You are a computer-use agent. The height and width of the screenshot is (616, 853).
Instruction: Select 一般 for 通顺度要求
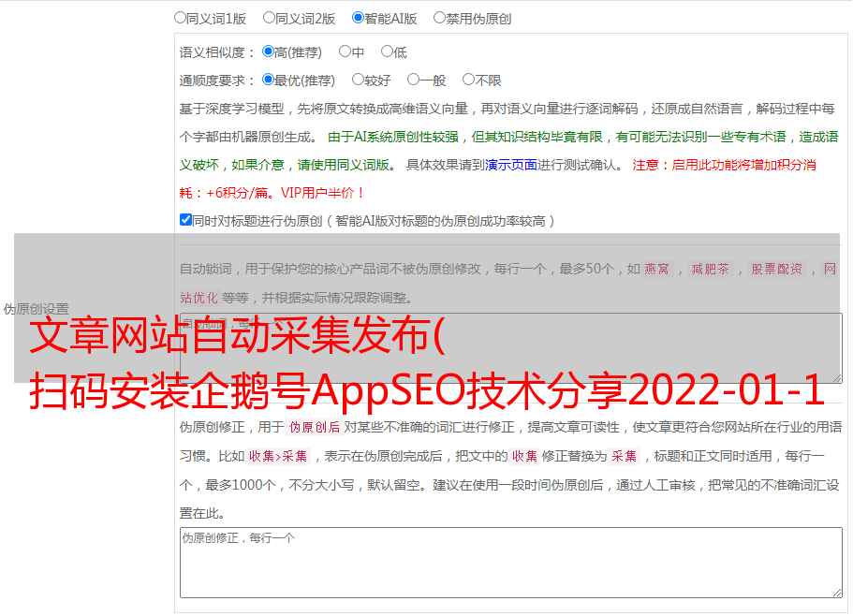tap(413, 80)
